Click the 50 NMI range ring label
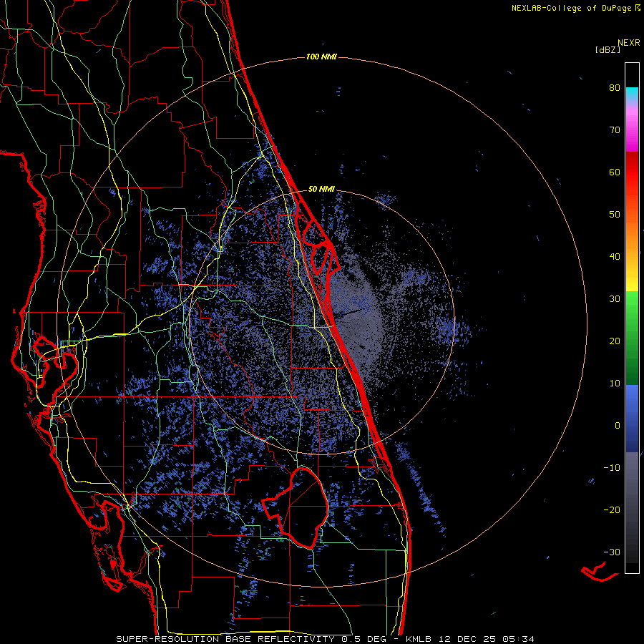The width and height of the screenshot is (644, 644). pyautogui.click(x=321, y=190)
